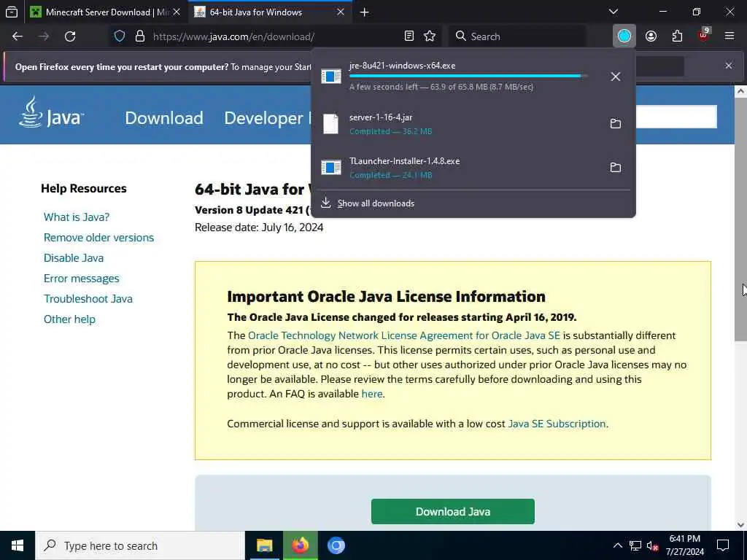
Task: Open Oracle Technology Network License Agreement link
Action: (404, 335)
